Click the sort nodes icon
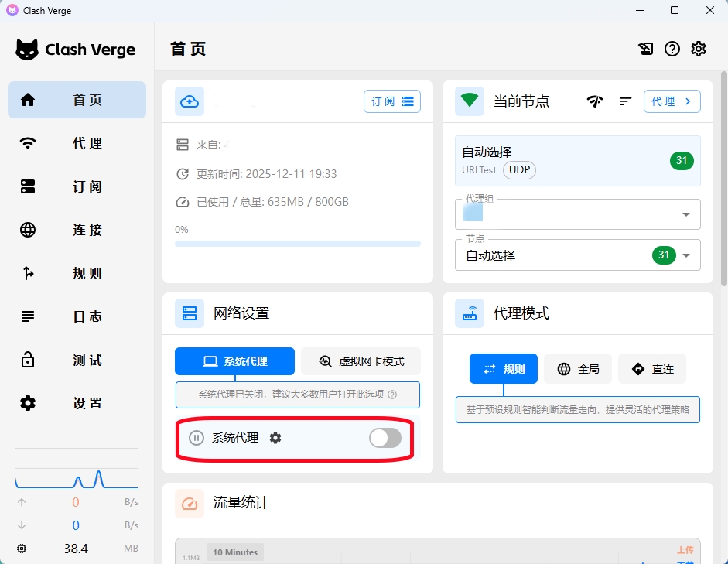The width and height of the screenshot is (728, 564). [626, 101]
